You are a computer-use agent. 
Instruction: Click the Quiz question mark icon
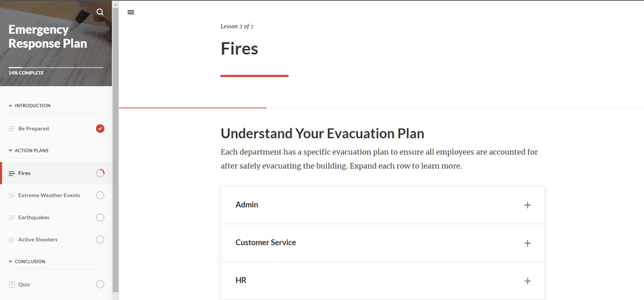(12, 285)
